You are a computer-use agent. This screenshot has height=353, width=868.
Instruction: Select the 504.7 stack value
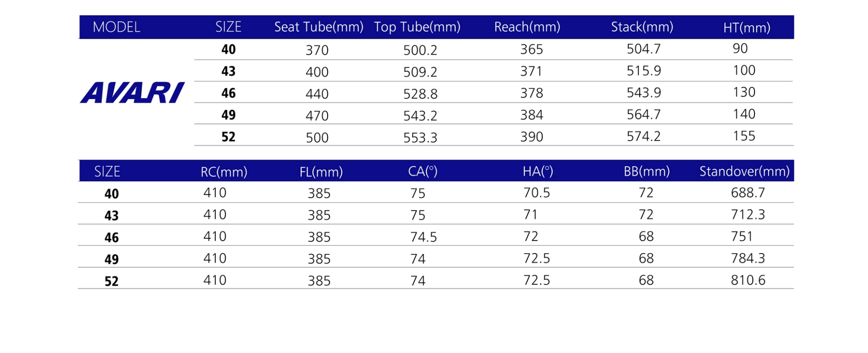[643, 49]
